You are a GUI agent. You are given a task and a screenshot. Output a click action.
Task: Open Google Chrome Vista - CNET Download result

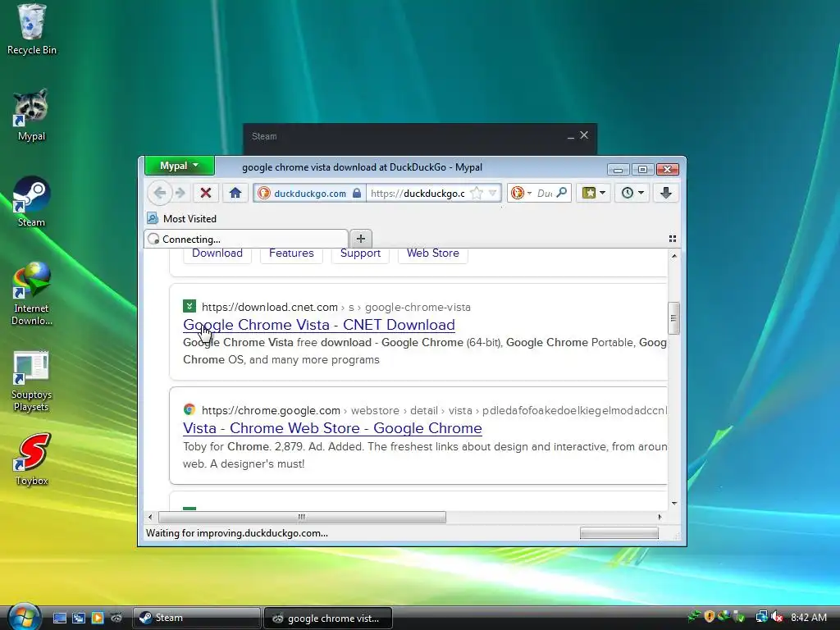point(319,325)
